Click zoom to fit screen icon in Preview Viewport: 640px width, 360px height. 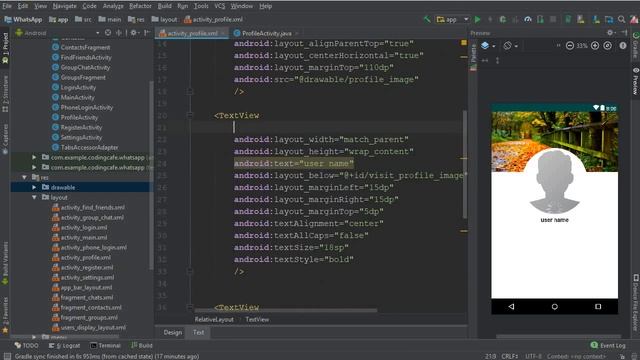pos(608,46)
